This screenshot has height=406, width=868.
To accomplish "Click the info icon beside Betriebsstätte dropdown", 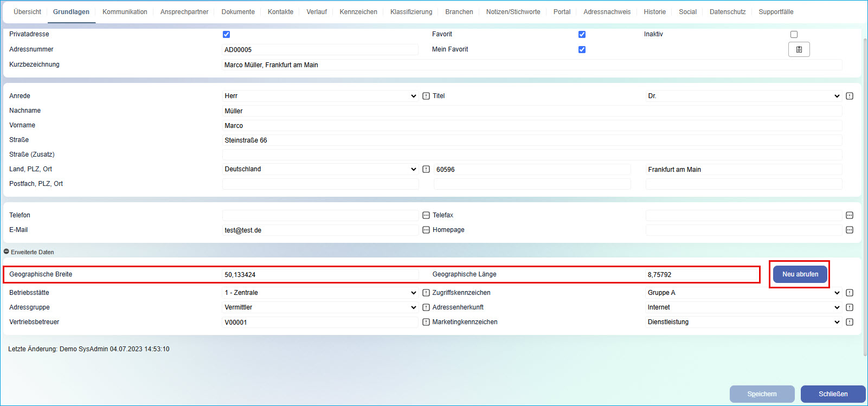I will [426, 293].
